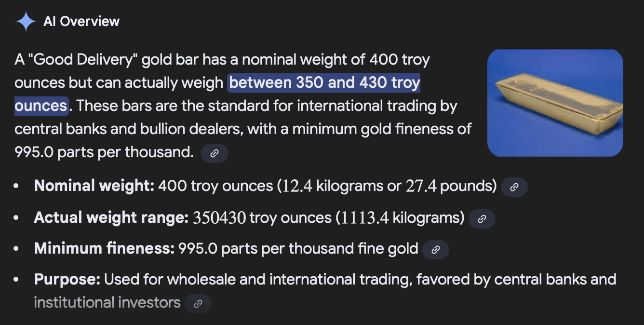This screenshot has height=325, width=644.
Task: Open source link icon for Minimum fineness
Action: pyautogui.click(x=435, y=250)
